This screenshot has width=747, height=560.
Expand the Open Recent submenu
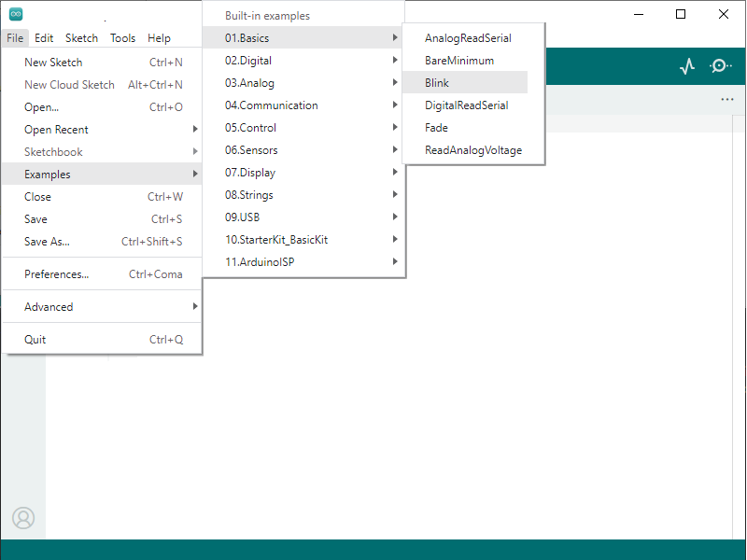coord(103,130)
